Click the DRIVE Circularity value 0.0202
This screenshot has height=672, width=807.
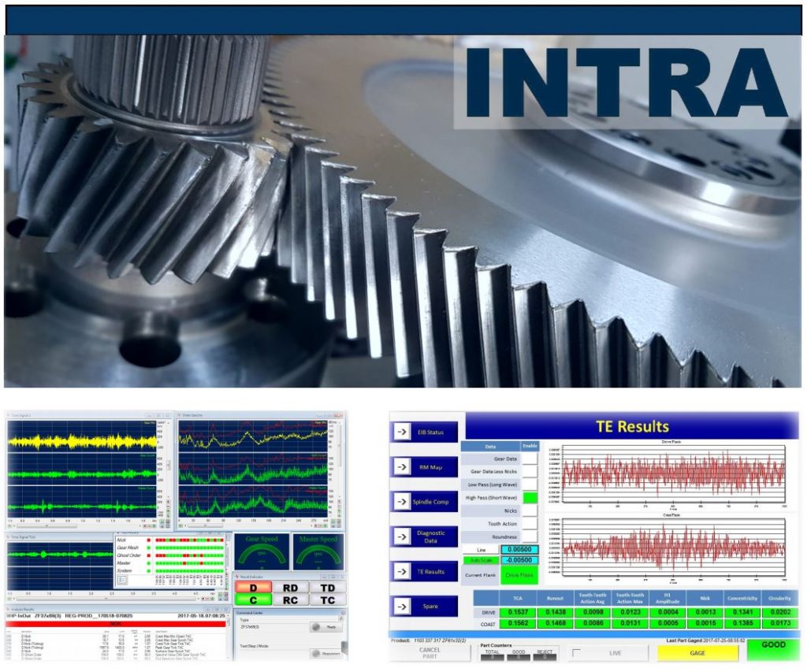click(780, 612)
